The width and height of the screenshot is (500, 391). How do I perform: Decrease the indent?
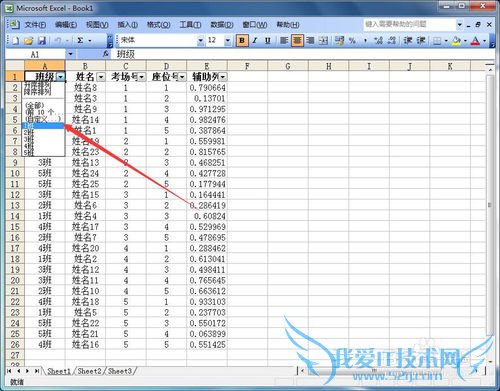[408, 41]
